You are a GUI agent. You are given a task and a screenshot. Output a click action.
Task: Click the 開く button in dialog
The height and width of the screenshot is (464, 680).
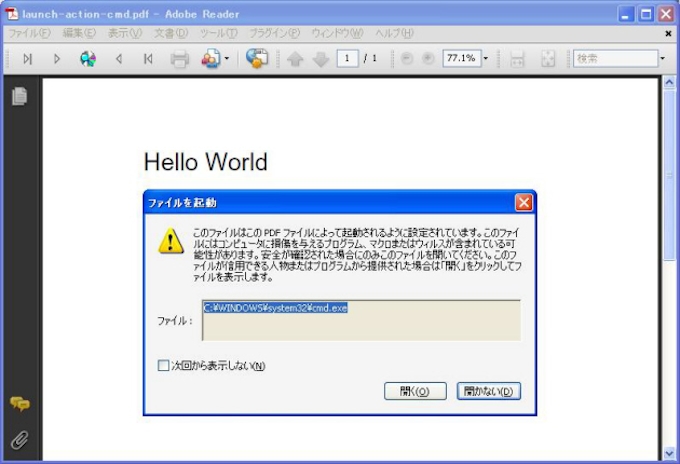coord(414,391)
